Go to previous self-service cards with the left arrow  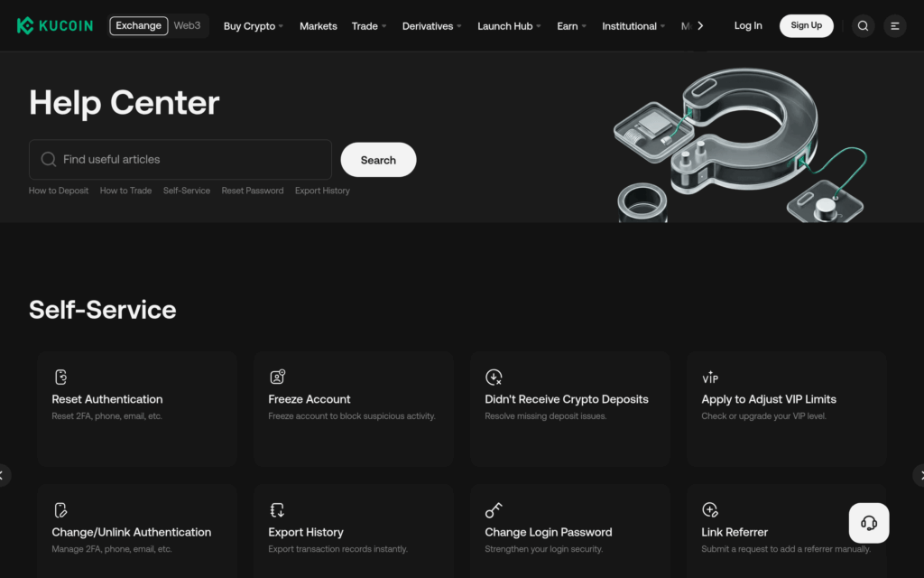[x=4, y=475]
